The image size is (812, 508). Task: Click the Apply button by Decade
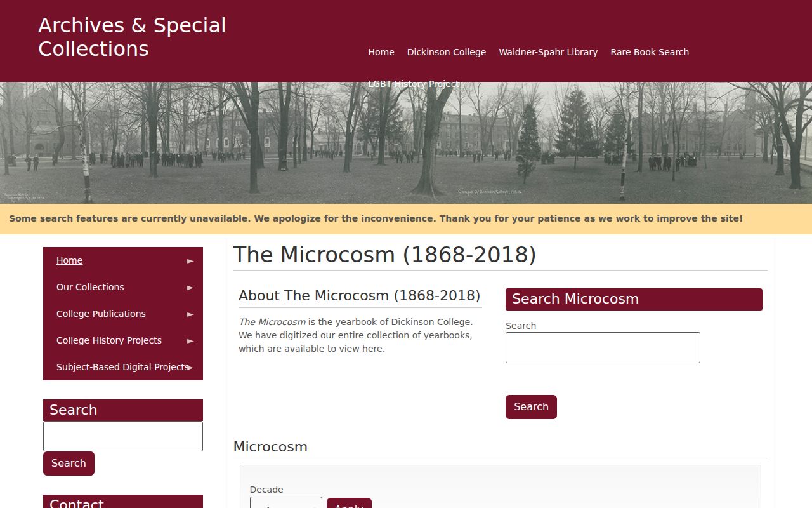click(x=349, y=504)
